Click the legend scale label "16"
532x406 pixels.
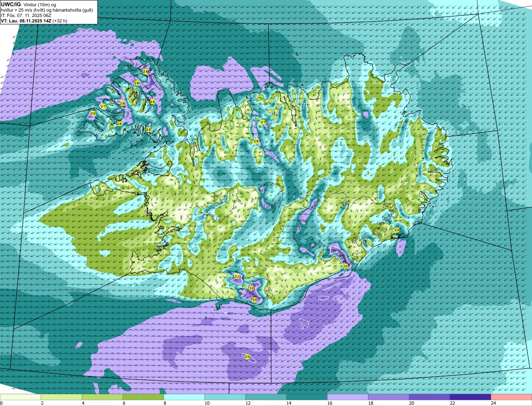coord(330,403)
